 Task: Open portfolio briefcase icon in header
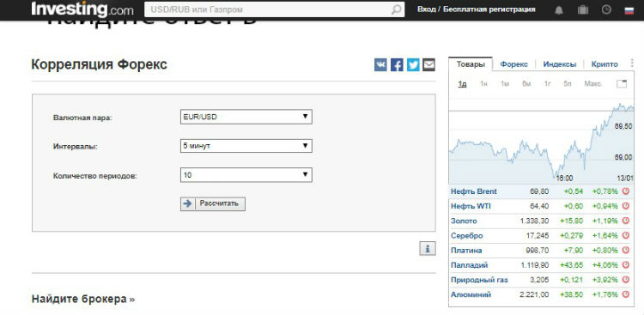[583, 9]
